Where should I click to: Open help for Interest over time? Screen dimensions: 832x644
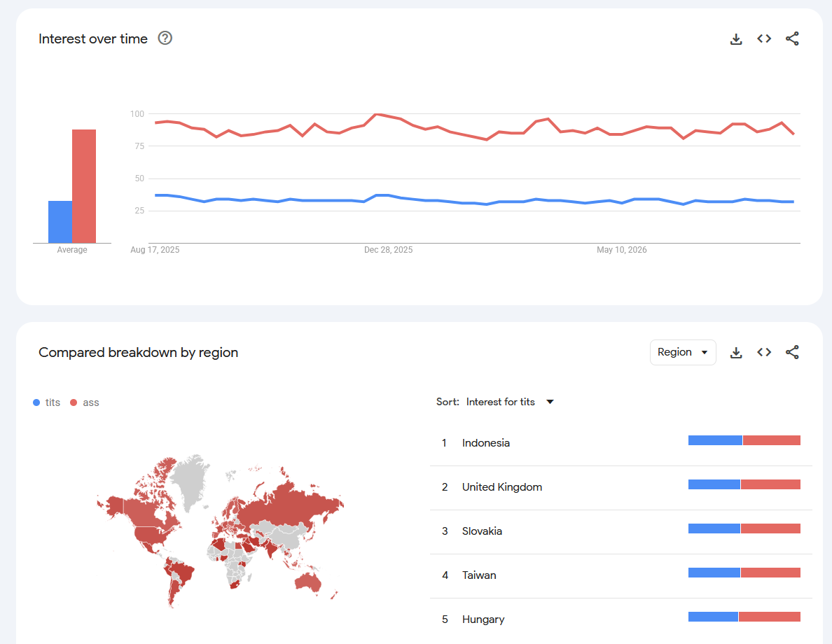click(165, 38)
